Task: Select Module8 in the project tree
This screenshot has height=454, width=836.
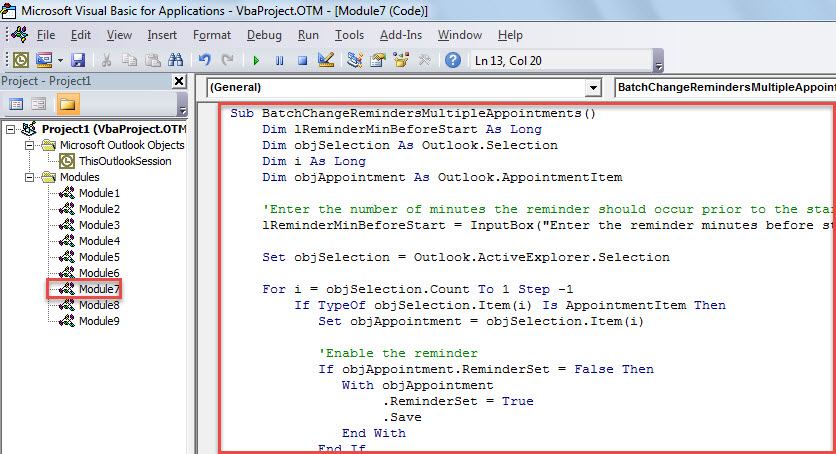Action: click(99, 305)
